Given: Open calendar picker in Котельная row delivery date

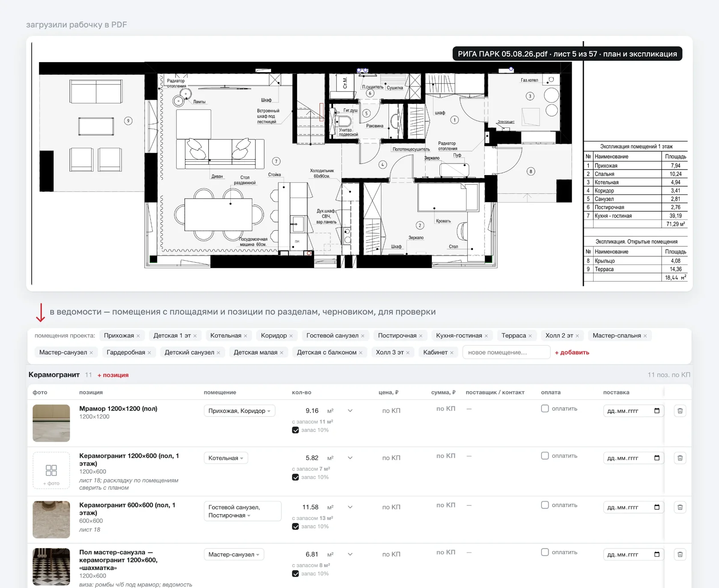Looking at the screenshot, I should 657,458.
